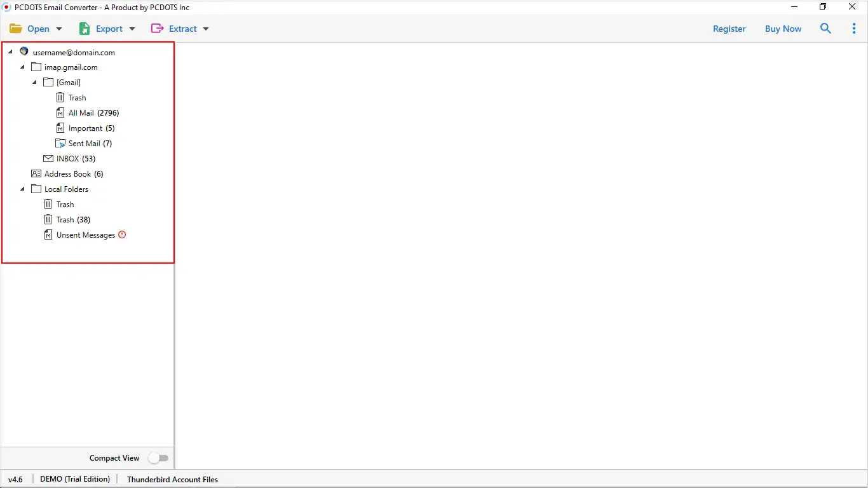Select the All Mail (2796) folder

(94, 113)
